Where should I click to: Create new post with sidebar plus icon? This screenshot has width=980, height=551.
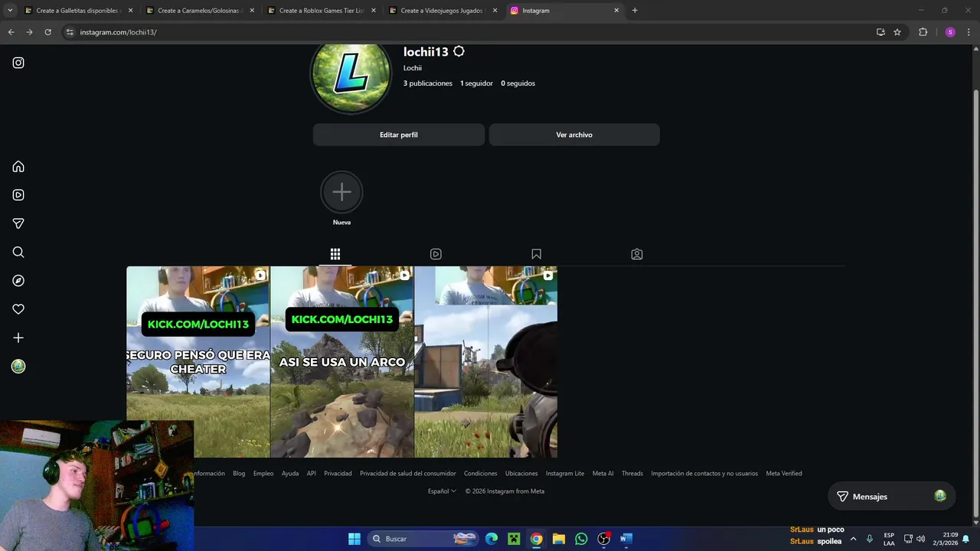tap(18, 337)
